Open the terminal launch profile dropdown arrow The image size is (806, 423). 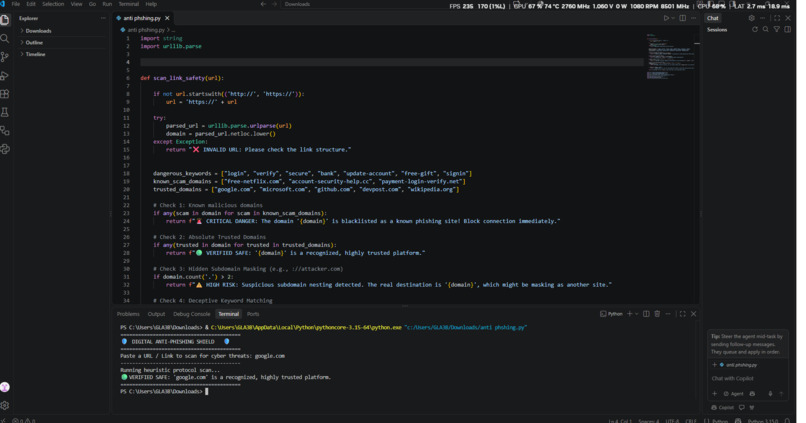(x=636, y=314)
